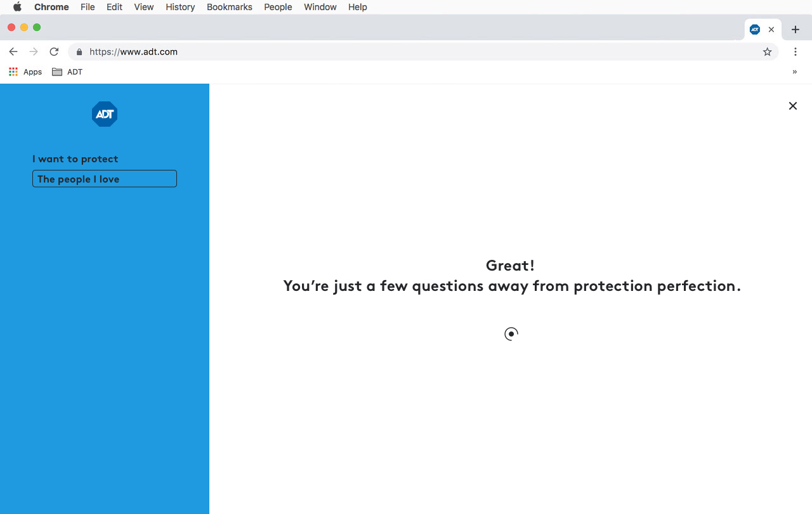View site info via the padlock icon
This screenshot has height=514, width=812.
79,52
